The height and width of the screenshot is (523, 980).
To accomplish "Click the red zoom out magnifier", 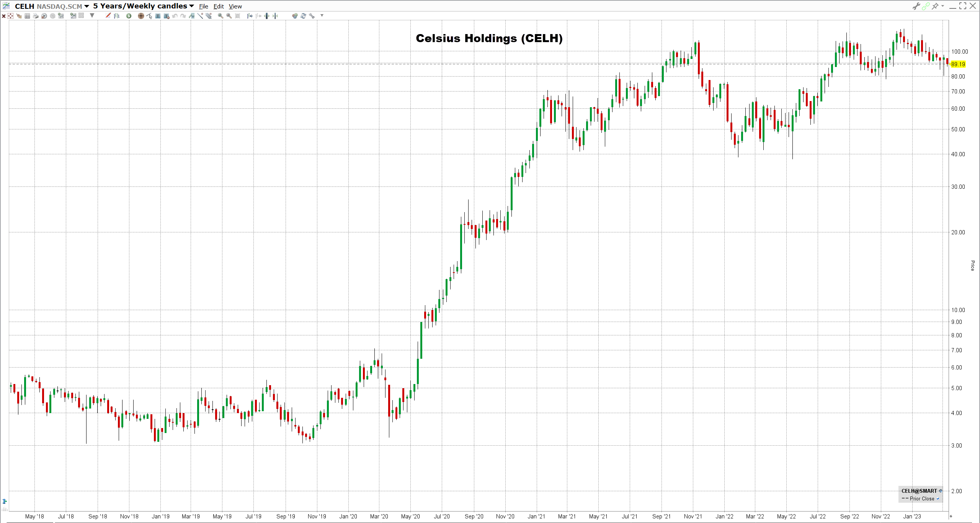I will pos(229,16).
